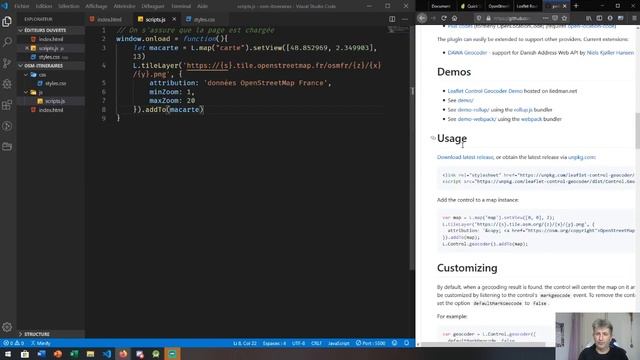Open the Aide menu
This screenshot has height=360, width=640.
tap(202, 6)
